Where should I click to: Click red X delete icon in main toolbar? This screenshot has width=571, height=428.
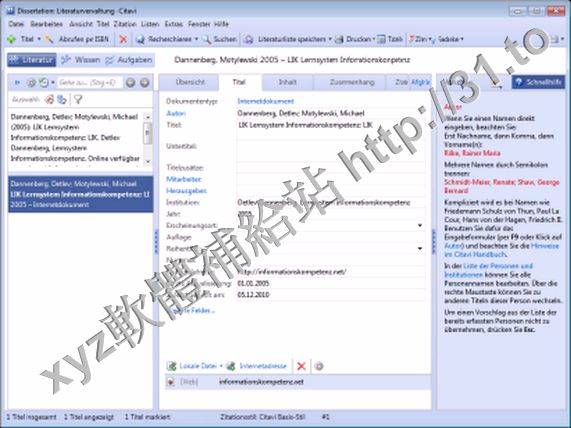click(x=123, y=39)
